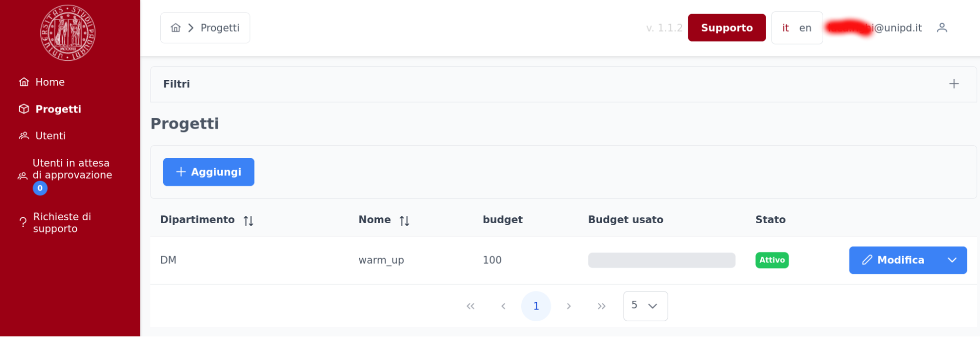The height and width of the screenshot is (337, 980).
Task: Open the user profile icon
Action: click(x=942, y=28)
